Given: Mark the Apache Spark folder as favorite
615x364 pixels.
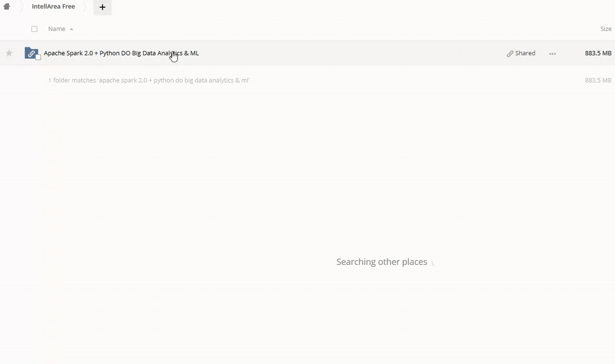Looking at the screenshot, I should [x=9, y=53].
